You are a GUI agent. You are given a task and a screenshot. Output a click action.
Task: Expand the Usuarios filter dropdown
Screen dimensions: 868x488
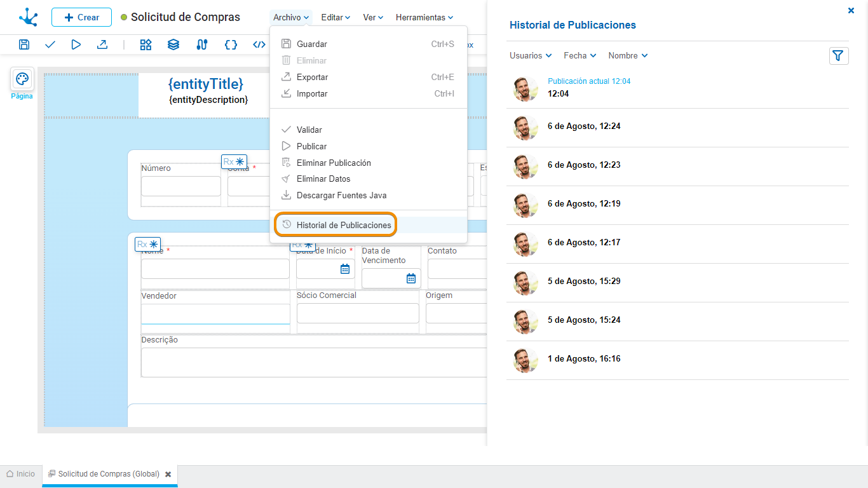tap(531, 56)
